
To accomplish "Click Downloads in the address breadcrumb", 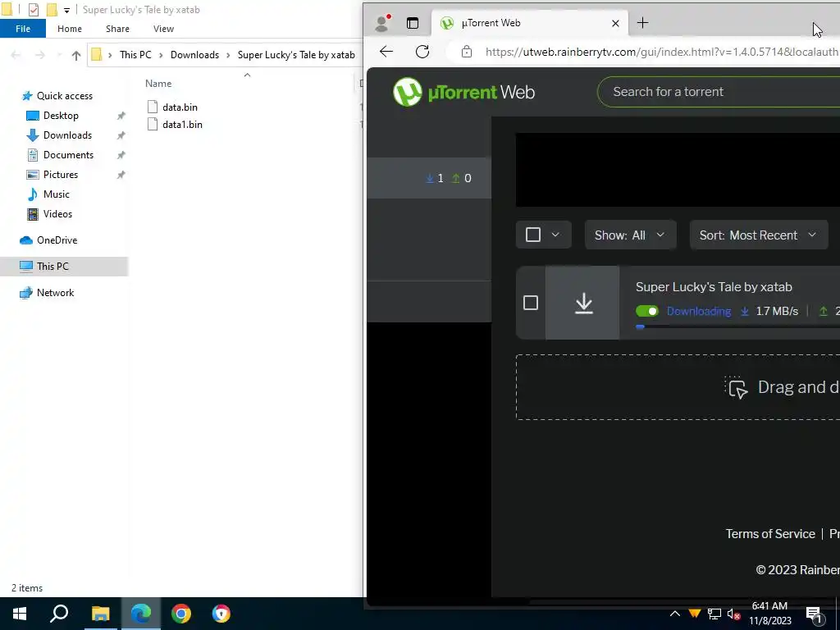I will tap(194, 55).
